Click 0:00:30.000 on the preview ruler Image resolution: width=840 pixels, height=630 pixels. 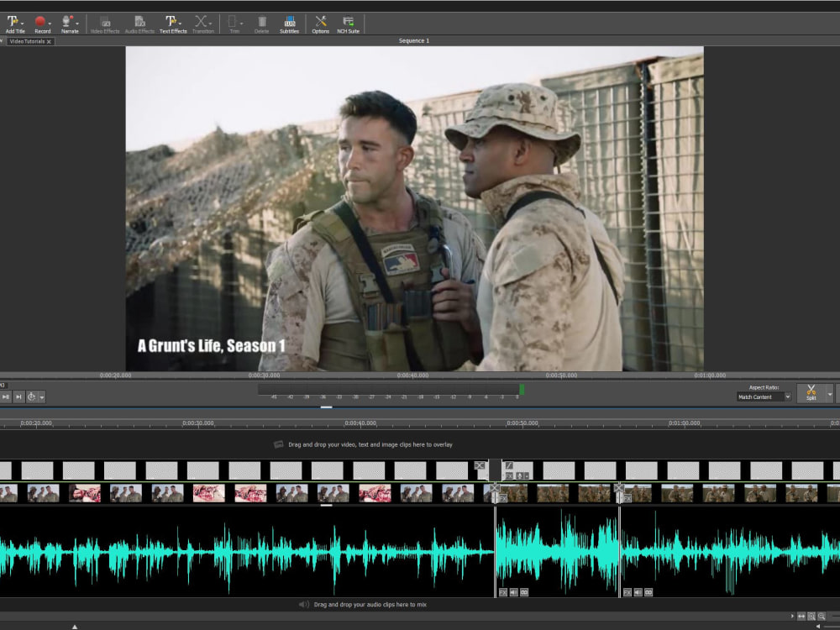(264, 375)
